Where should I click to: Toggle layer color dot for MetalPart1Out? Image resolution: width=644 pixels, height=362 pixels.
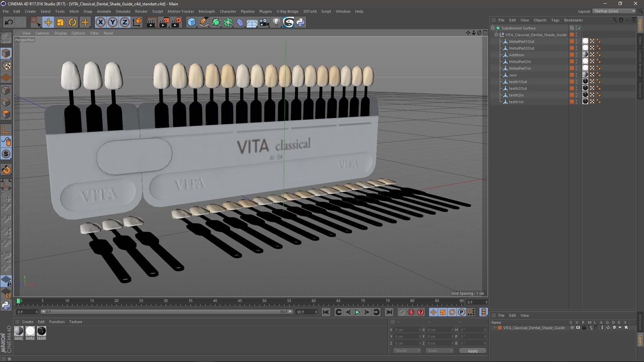coord(572,42)
